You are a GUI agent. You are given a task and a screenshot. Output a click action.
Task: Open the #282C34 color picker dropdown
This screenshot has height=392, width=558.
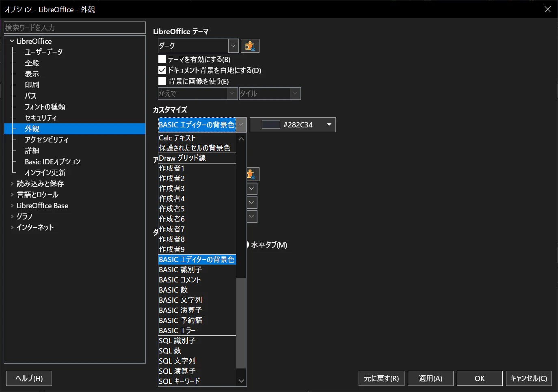pos(329,125)
